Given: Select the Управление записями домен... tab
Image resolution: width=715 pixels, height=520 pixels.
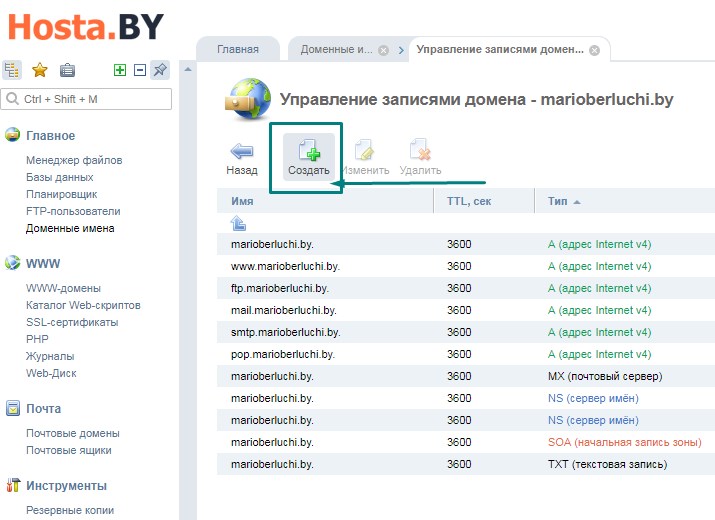Looking at the screenshot, I should 500,49.
